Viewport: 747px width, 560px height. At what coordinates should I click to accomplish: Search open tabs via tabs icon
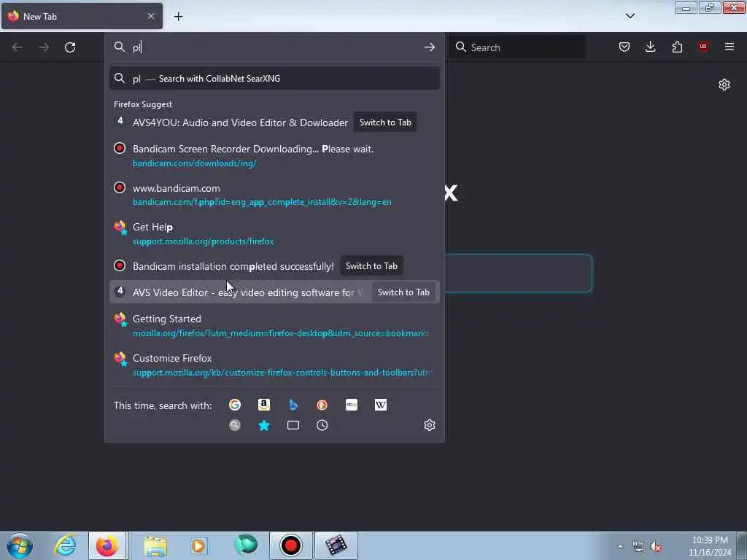pos(293,425)
